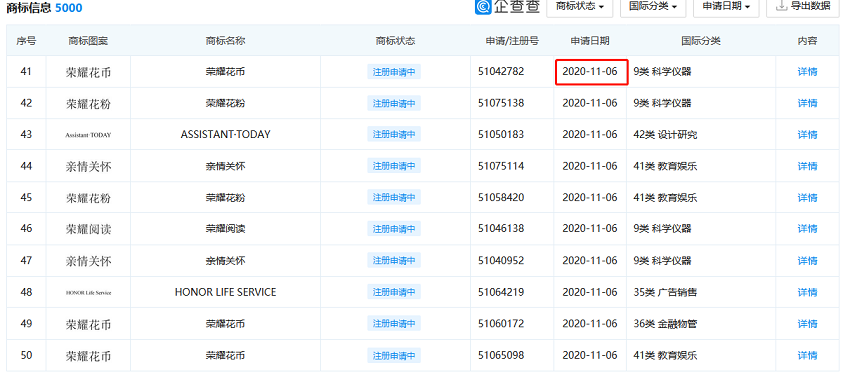
Task: Open the 商标状态 filter dropdown
Action: 579,7
